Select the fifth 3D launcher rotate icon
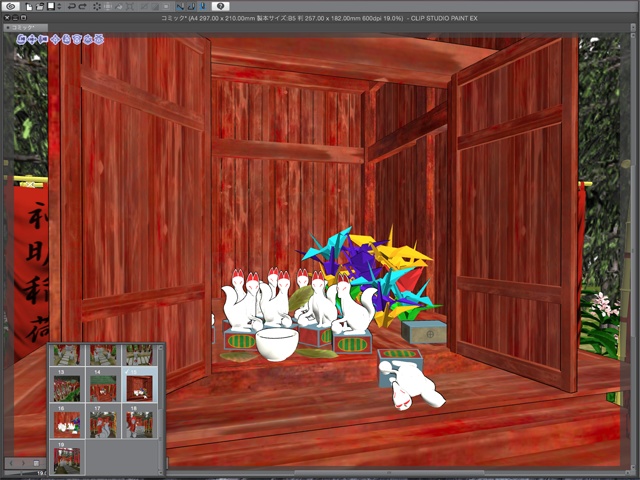The width and height of the screenshot is (640, 480). [66, 40]
